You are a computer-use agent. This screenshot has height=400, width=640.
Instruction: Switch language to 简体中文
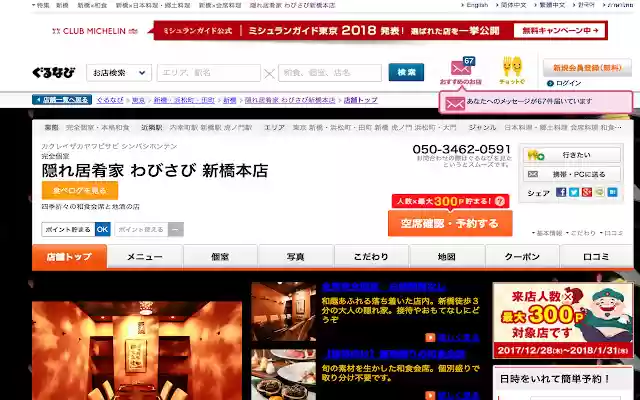click(x=513, y=5)
